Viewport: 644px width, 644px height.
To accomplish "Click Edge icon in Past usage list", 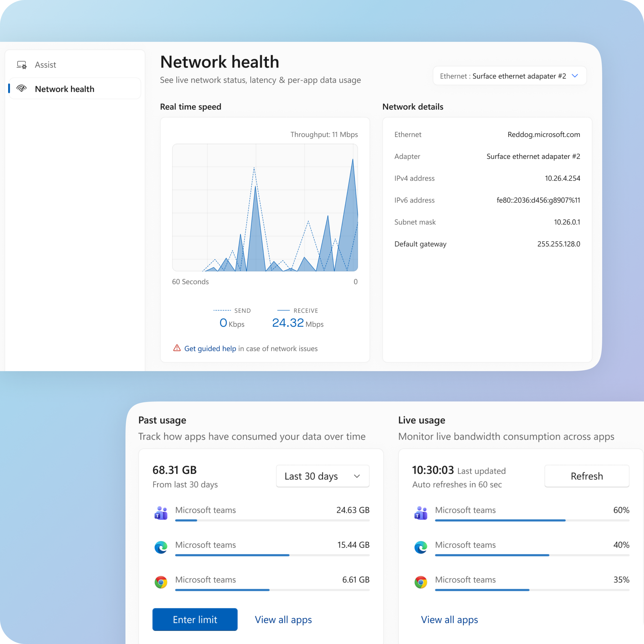I will (x=161, y=547).
